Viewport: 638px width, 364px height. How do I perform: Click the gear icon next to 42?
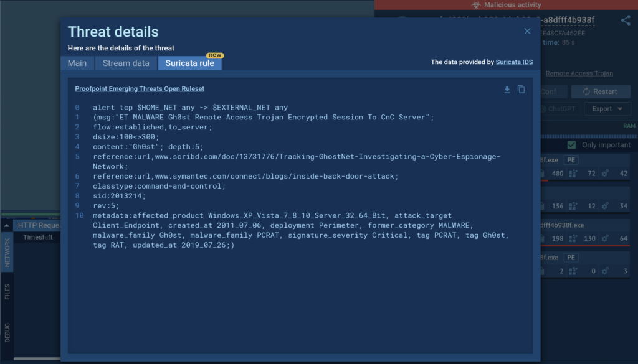tap(606, 174)
